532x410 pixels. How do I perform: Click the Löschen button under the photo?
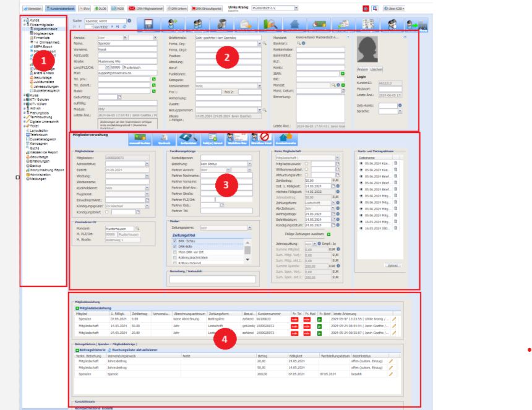click(377, 70)
